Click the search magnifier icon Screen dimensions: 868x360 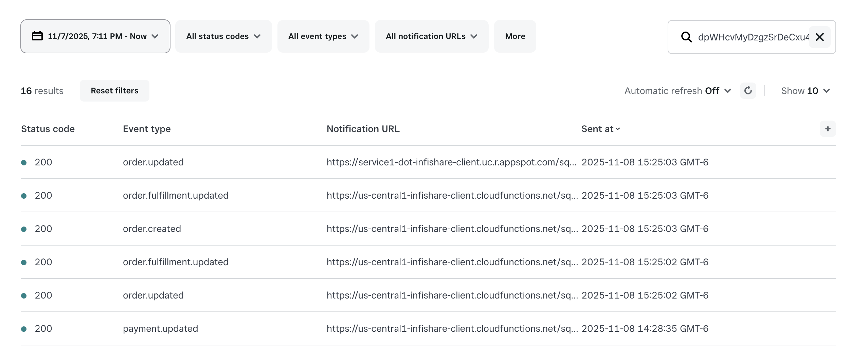686,37
